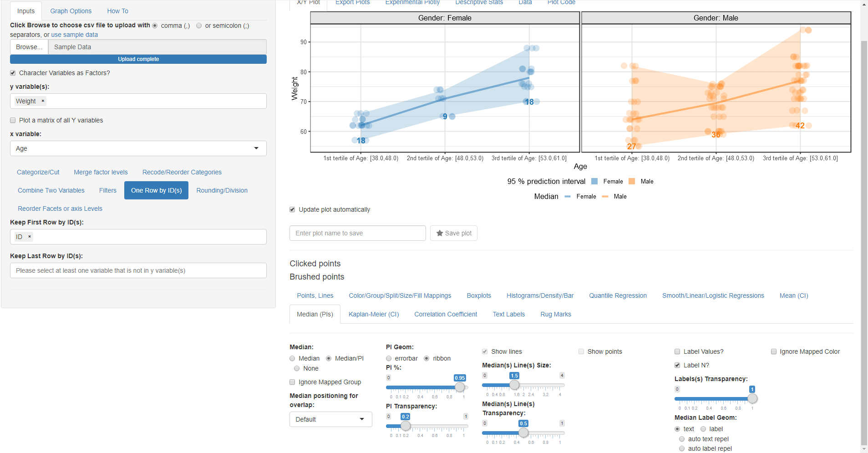Toggle Update plot automatically checkbox
Viewport: 868px width, 453px height.
[x=292, y=209]
